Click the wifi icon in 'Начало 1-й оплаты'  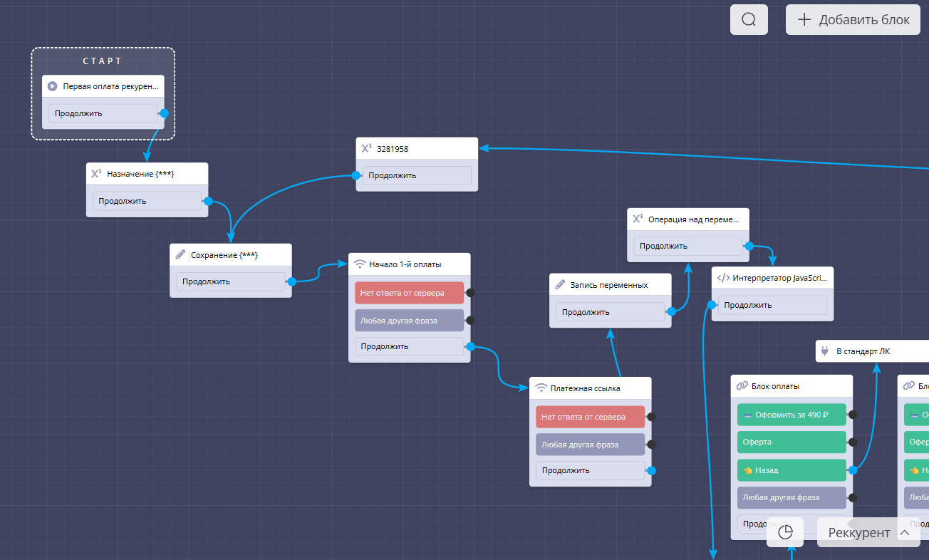tap(360, 264)
